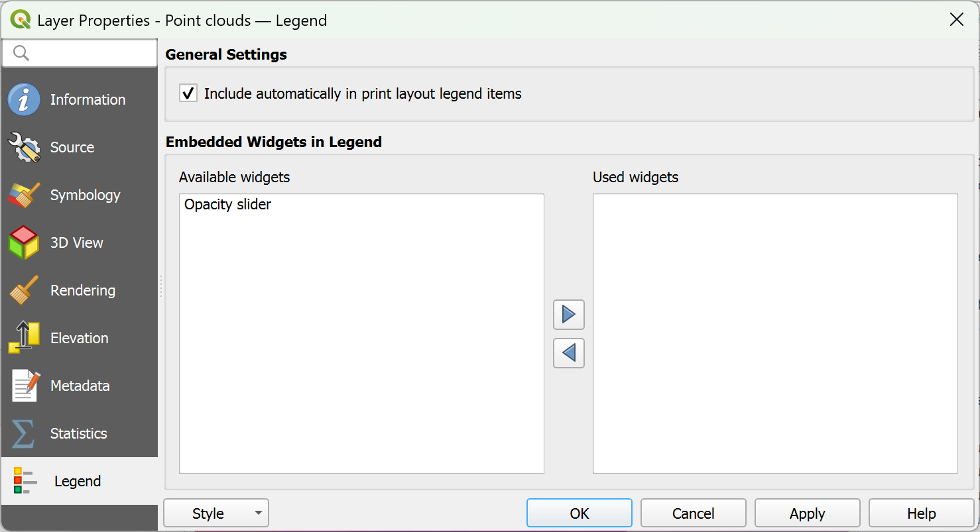Go to the Statistics tab
This screenshot has width=980, height=532.
click(x=78, y=433)
